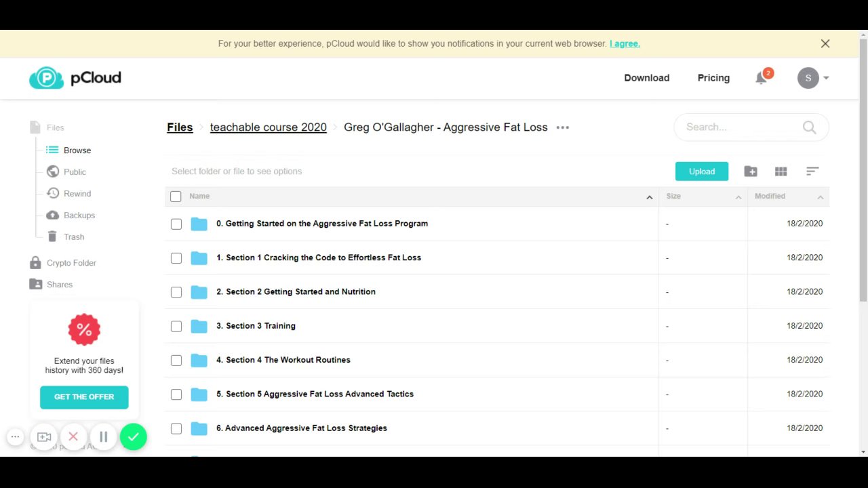Viewport: 868px width, 488px height.
Task: Pause the screen recording
Action: coord(103,437)
